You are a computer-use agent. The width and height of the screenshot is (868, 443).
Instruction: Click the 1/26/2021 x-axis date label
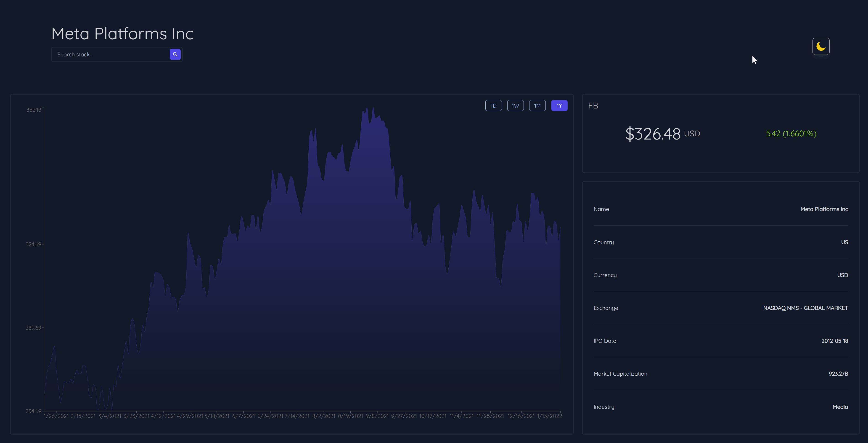pos(56,416)
